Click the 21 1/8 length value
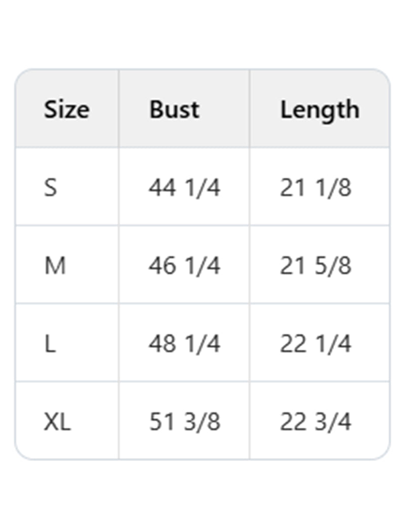405x532 pixels. (315, 188)
